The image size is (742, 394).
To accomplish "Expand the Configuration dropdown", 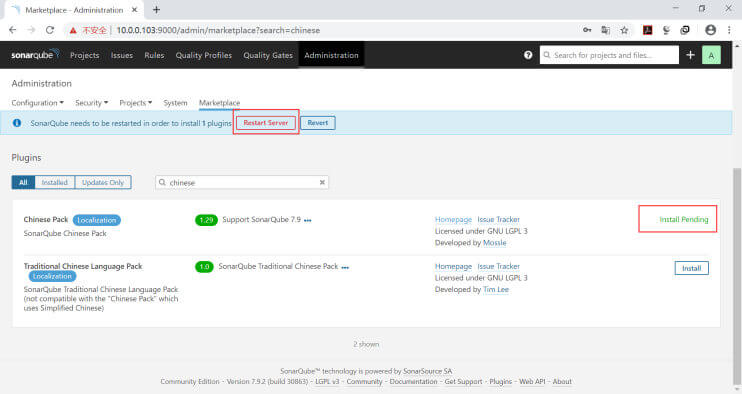I will point(37,103).
